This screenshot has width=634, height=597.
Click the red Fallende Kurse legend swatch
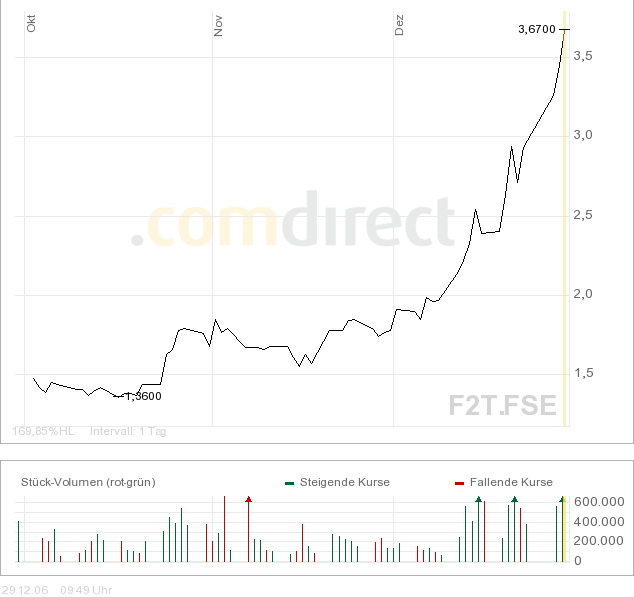(x=459, y=483)
